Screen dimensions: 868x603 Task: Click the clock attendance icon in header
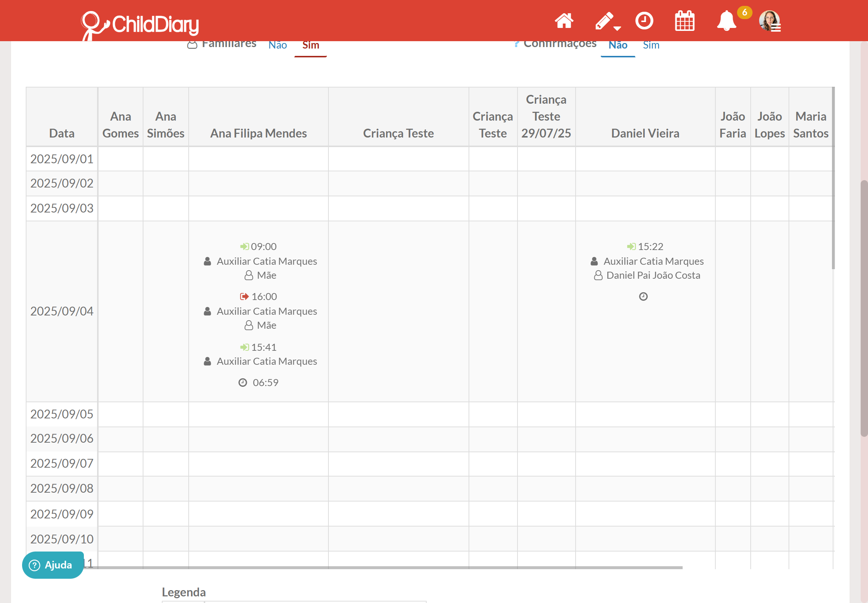click(x=644, y=21)
